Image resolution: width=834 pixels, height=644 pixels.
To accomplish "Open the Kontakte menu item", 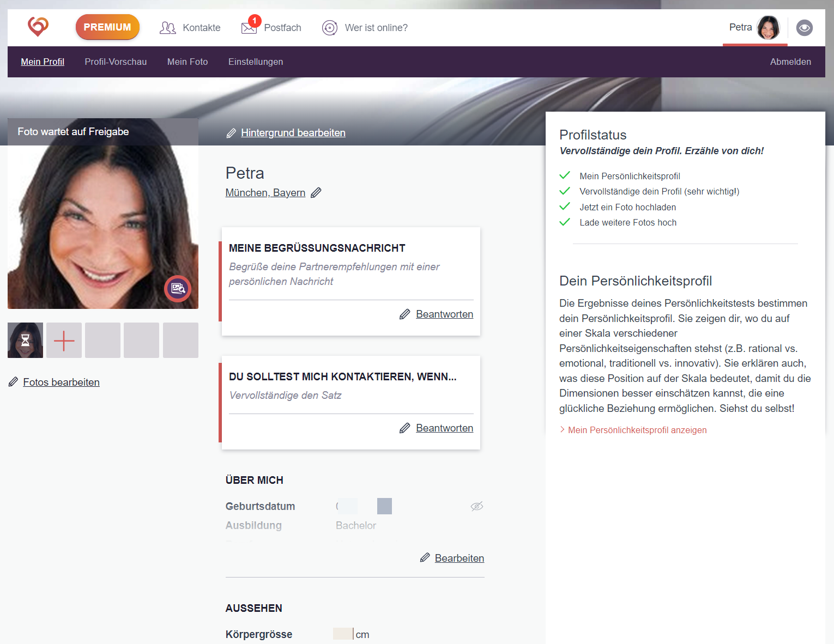I will click(x=202, y=28).
